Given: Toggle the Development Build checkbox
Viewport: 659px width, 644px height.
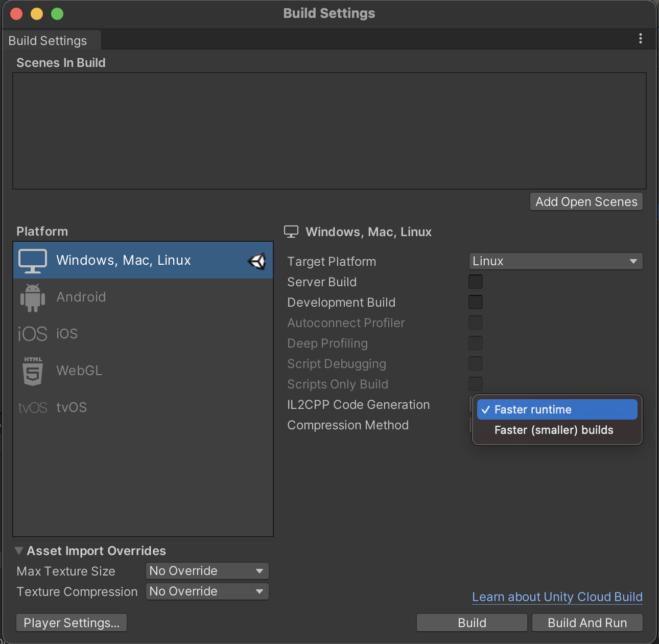Looking at the screenshot, I should tap(476, 302).
